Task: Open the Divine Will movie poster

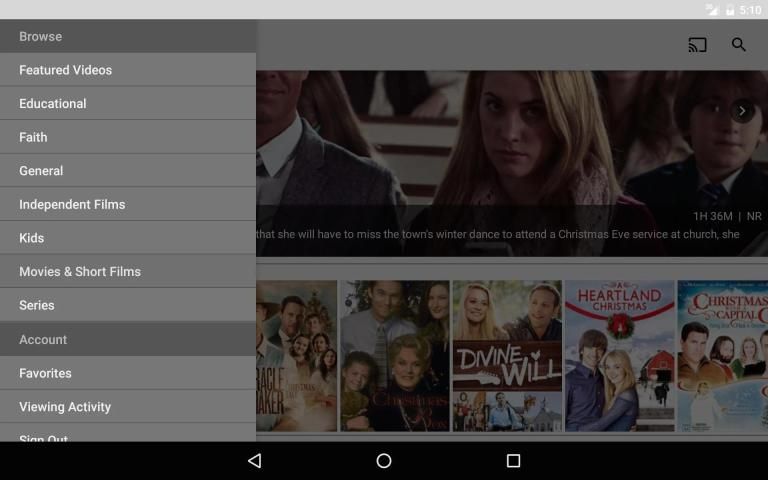Action: coord(507,356)
